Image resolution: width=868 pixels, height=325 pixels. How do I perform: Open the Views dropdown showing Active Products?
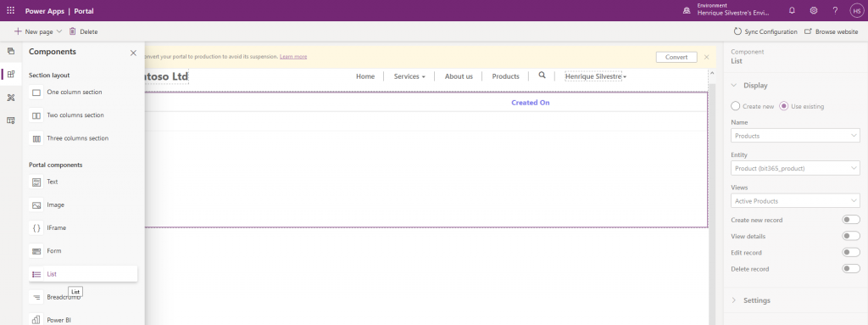(x=795, y=201)
